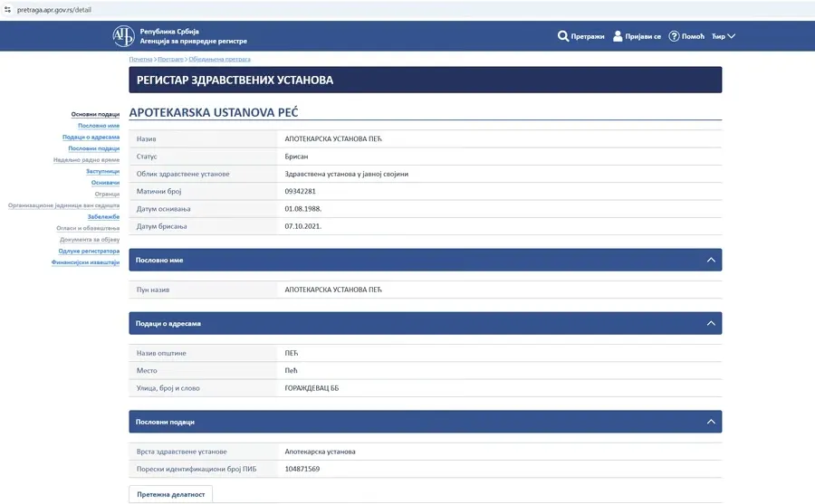815x504 pixels.
Task: Select Документа за објаву side item
Action: pos(90,240)
